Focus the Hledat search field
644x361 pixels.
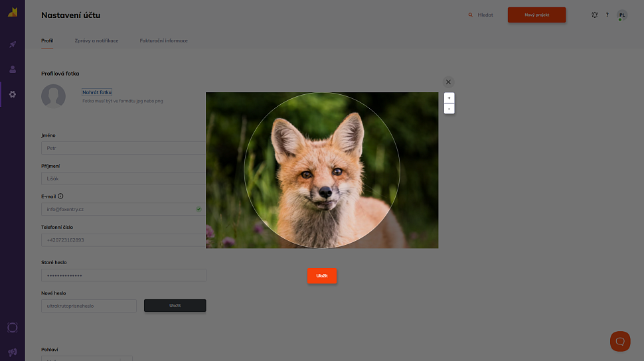(x=485, y=15)
